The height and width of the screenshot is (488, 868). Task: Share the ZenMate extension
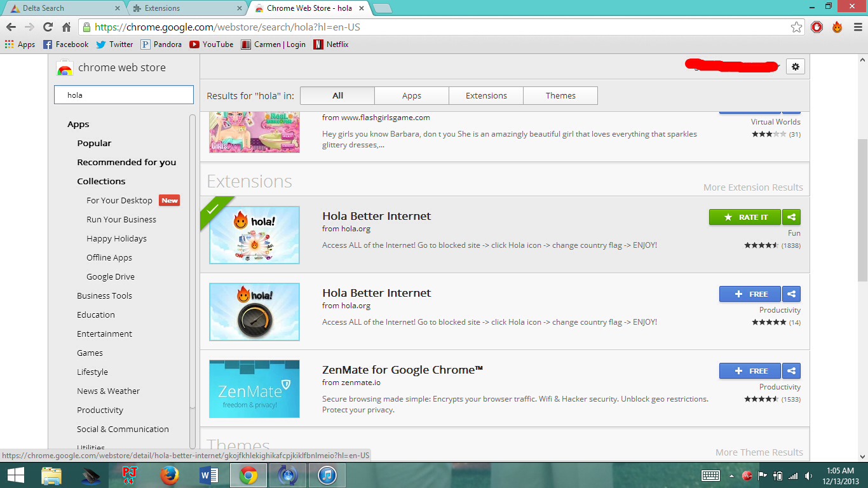pos(791,370)
